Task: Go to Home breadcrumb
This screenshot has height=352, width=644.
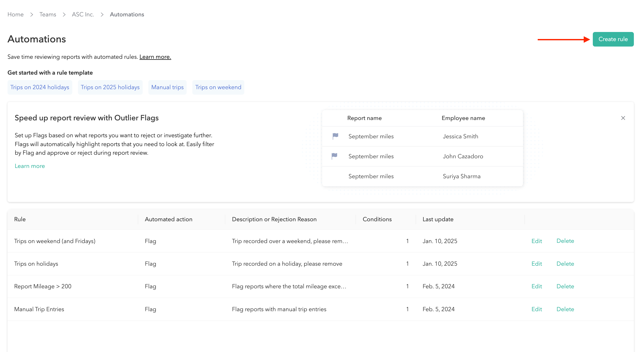Action: [x=16, y=15]
